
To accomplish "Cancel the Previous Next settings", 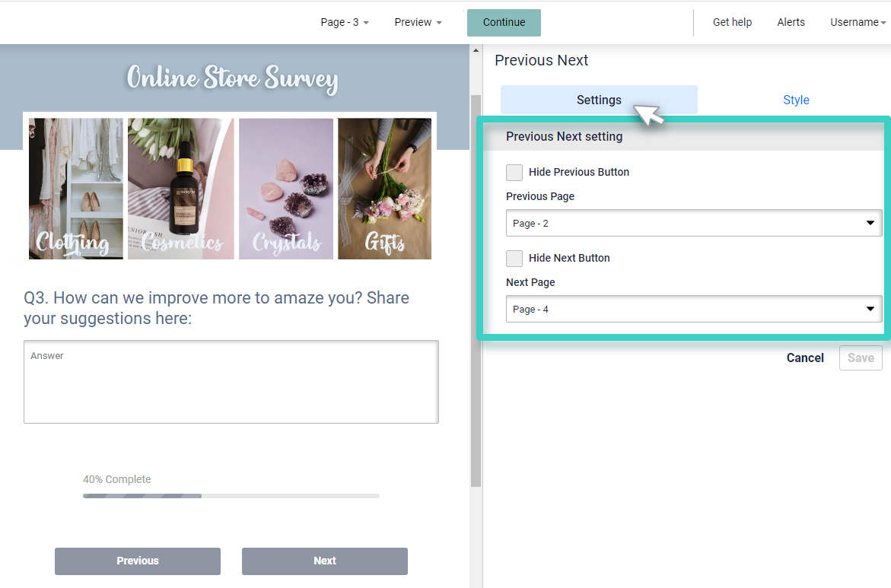I will coord(804,358).
